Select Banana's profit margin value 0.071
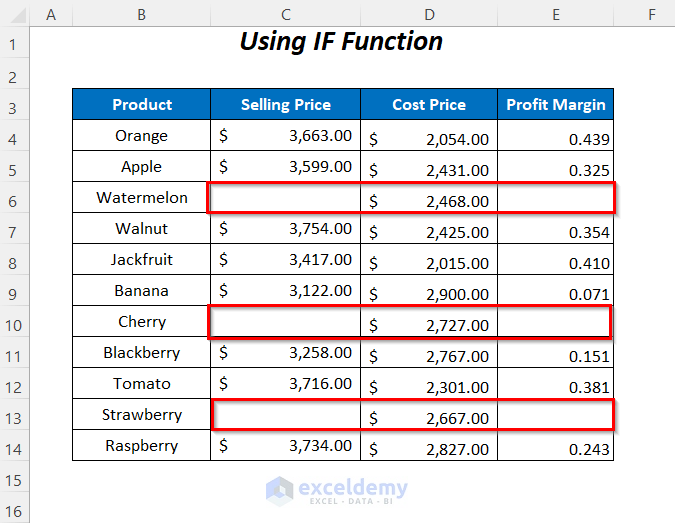This screenshot has width=675, height=523. pyautogui.click(x=555, y=292)
